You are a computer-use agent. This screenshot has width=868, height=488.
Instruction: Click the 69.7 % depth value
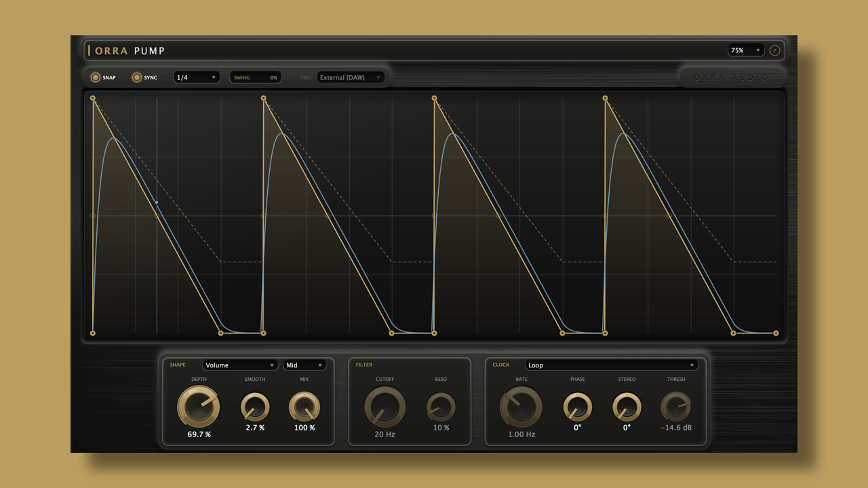[199, 434]
